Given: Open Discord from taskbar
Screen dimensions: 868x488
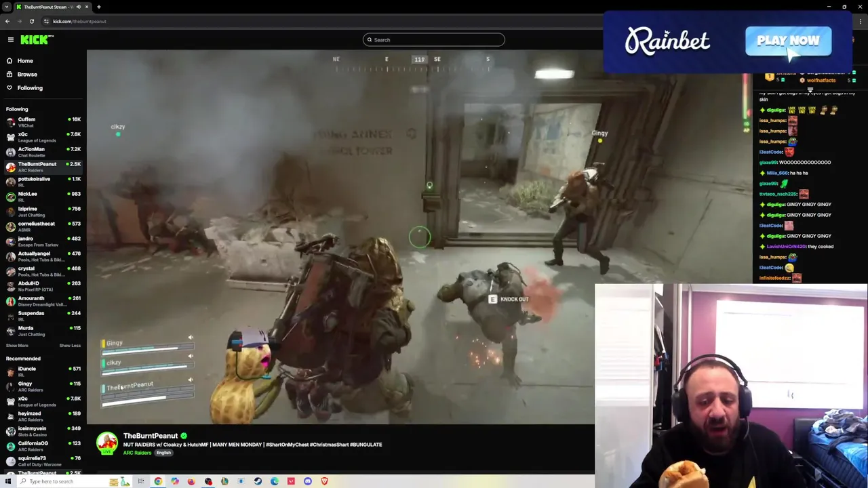Looking at the screenshot, I should (x=308, y=481).
